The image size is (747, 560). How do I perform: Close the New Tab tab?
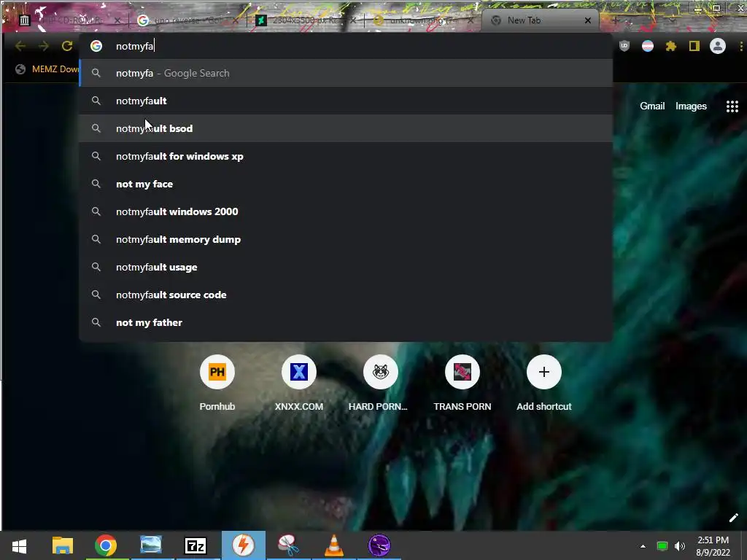click(588, 20)
